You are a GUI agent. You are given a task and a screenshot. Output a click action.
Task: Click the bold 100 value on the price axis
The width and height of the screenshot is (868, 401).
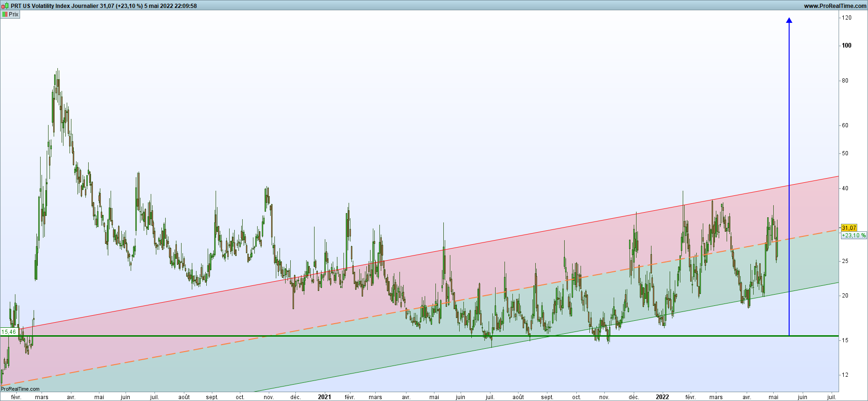847,46
